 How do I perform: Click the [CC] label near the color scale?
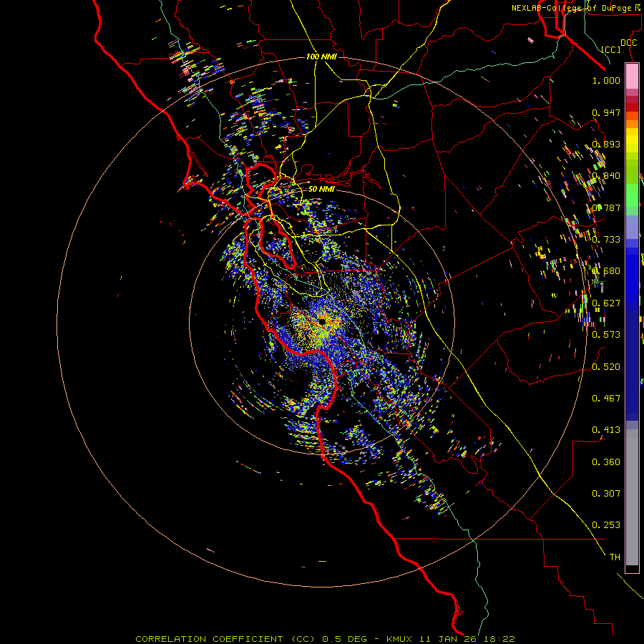(610, 49)
